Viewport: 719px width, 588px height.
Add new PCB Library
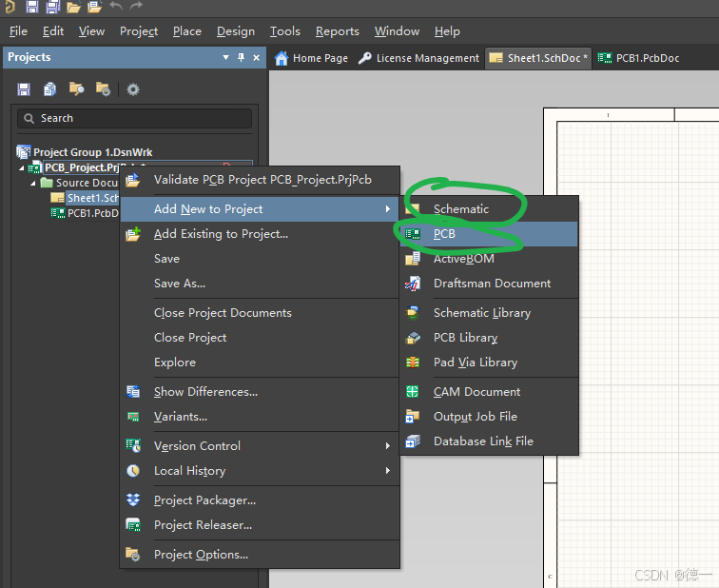tap(489, 338)
